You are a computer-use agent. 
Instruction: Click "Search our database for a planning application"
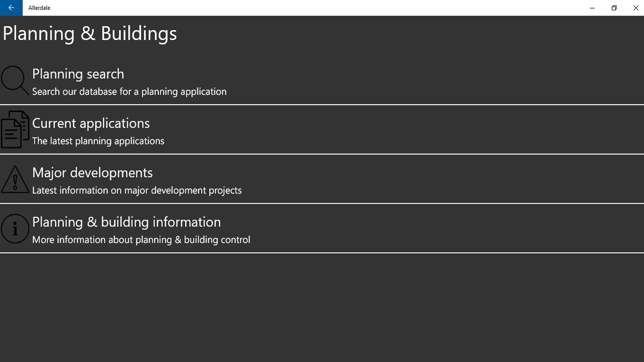(129, 91)
